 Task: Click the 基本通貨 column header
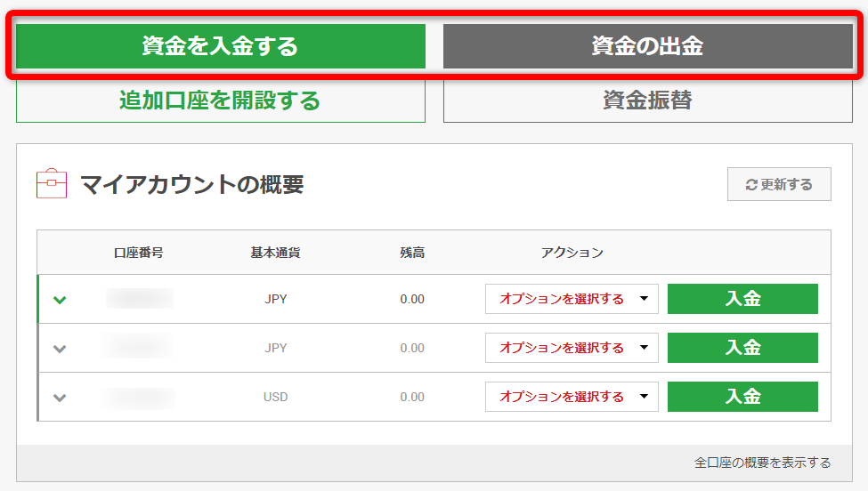coord(275,253)
